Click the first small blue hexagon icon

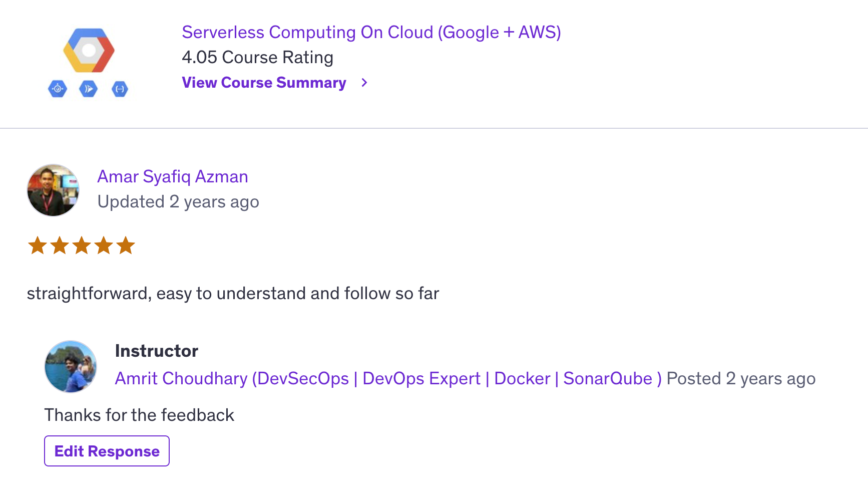click(58, 89)
